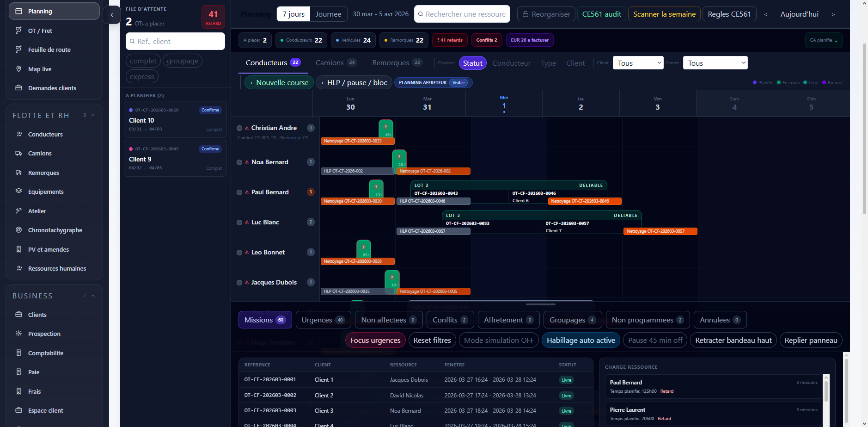
Task: Click the Camions truck icon in sidebar
Action: [19, 153]
